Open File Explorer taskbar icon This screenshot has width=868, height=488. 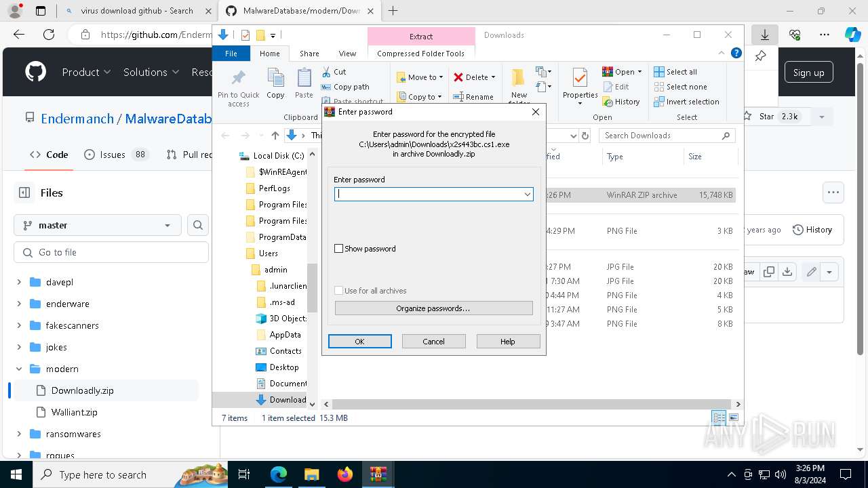[311, 474]
